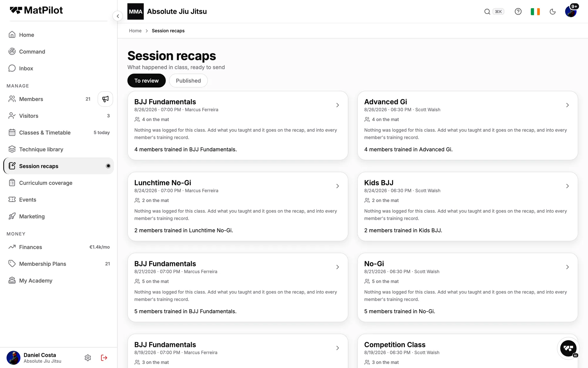Image resolution: width=588 pixels, height=368 pixels.
Task: Open the search icon in header
Action: pos(487,11)
